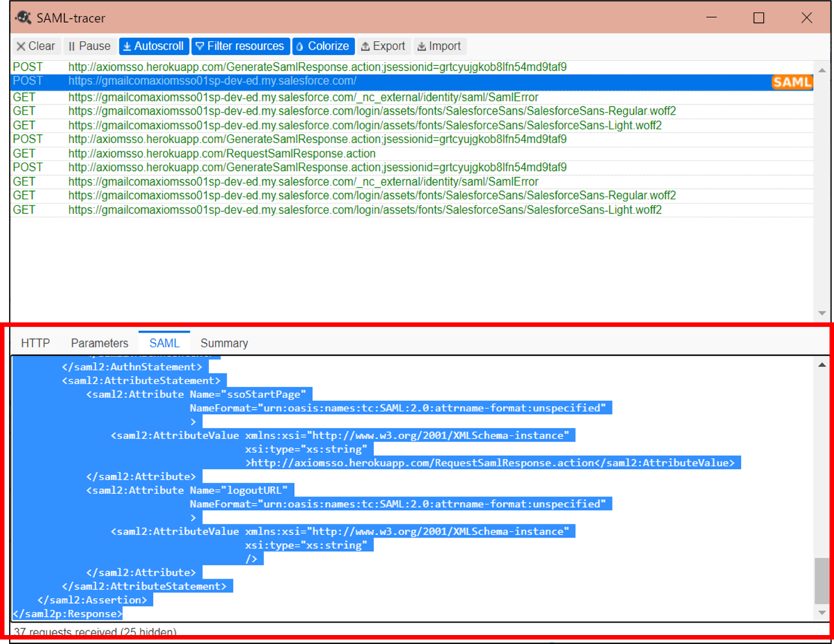The image size is (834, 644).
Task: Close the SAML-tracer window
Action: tap(806, 19)
